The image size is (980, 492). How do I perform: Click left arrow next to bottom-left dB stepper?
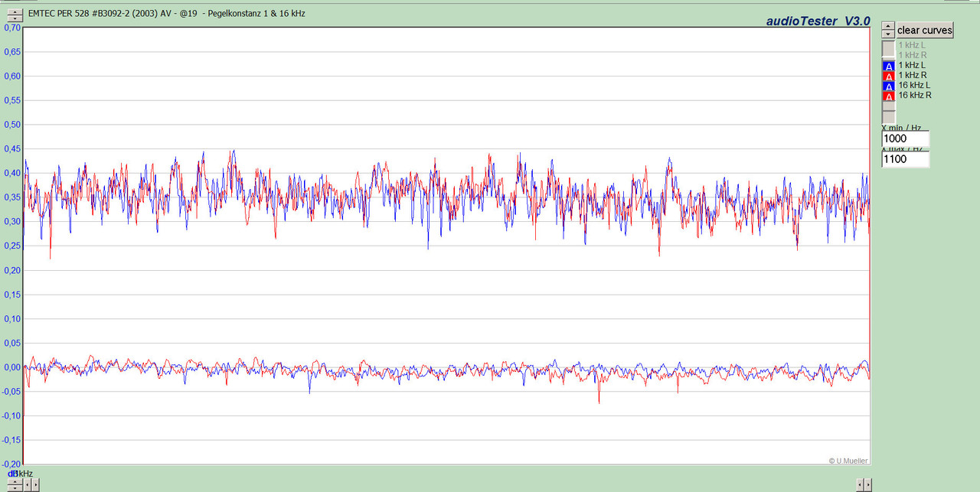(x=28, y=485)
